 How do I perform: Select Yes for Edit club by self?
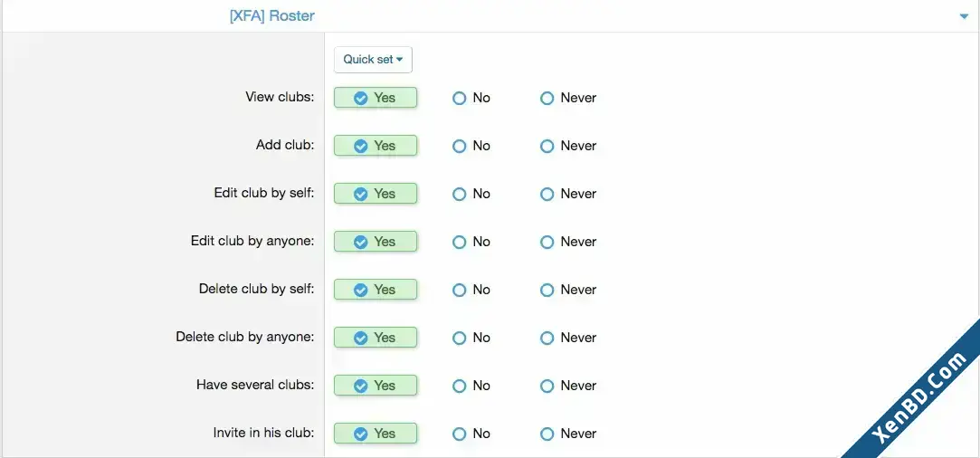point(375,194)
